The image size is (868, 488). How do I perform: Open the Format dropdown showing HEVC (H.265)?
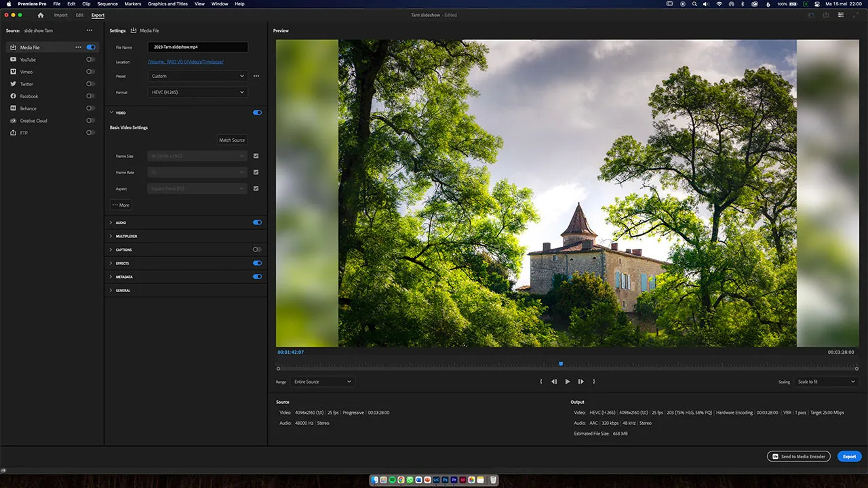coord(197,92)
